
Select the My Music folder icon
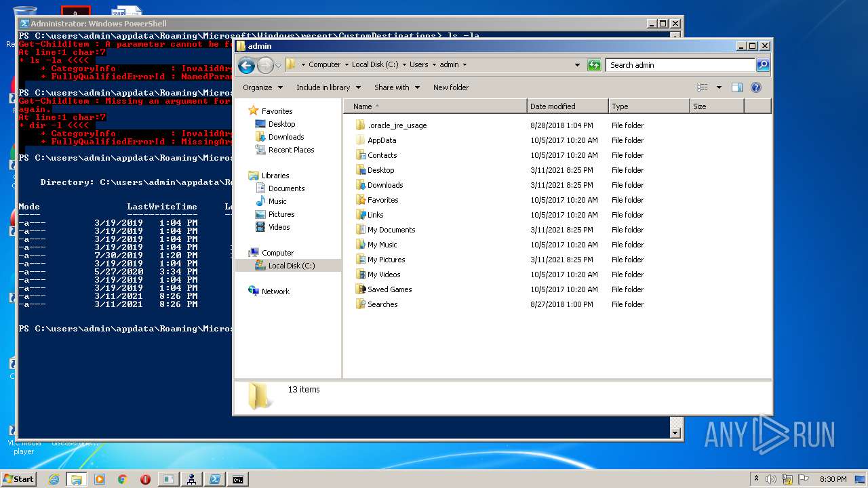tap(360, 245)
